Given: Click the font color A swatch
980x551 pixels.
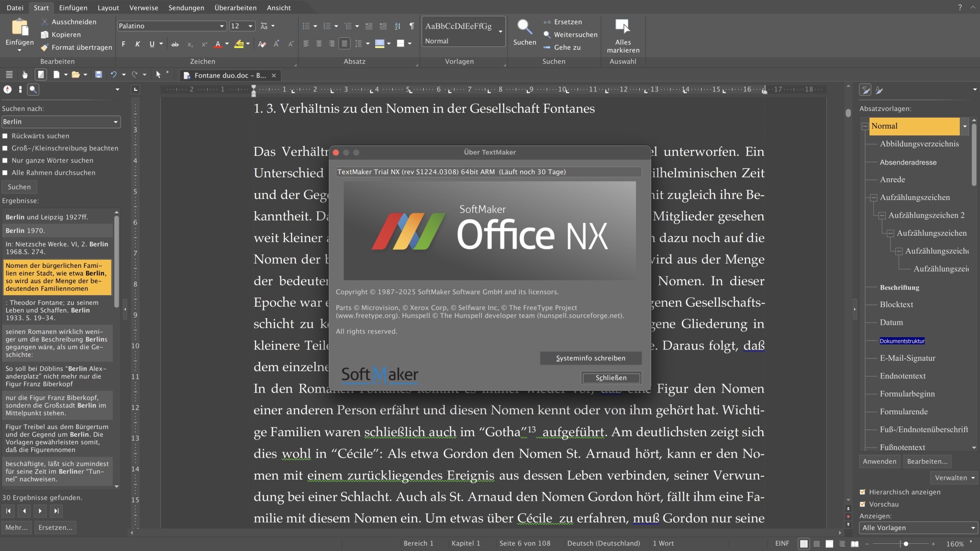Looking at the screenshot, I should pyautogui.click(x=218, y=44).
